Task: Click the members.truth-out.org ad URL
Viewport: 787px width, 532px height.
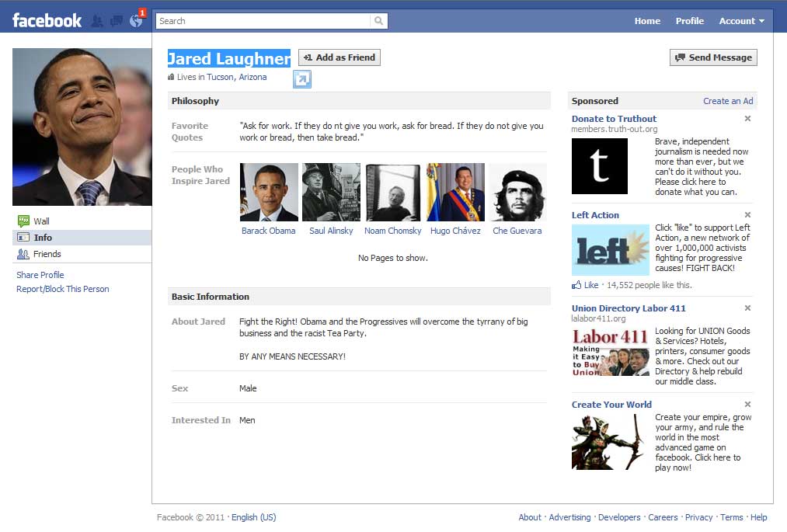Action: tap(615, 129)
